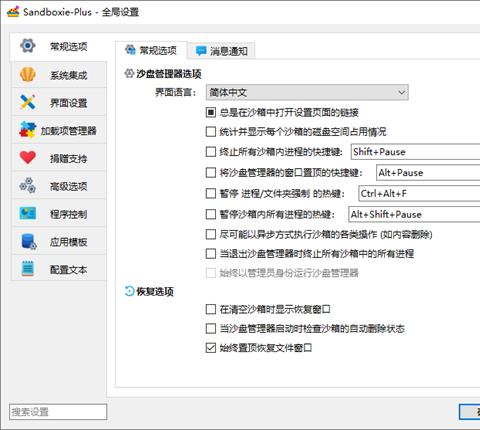Open the 界面语言 dropdown showing 简体中文
480x430 pixels.
307,92
